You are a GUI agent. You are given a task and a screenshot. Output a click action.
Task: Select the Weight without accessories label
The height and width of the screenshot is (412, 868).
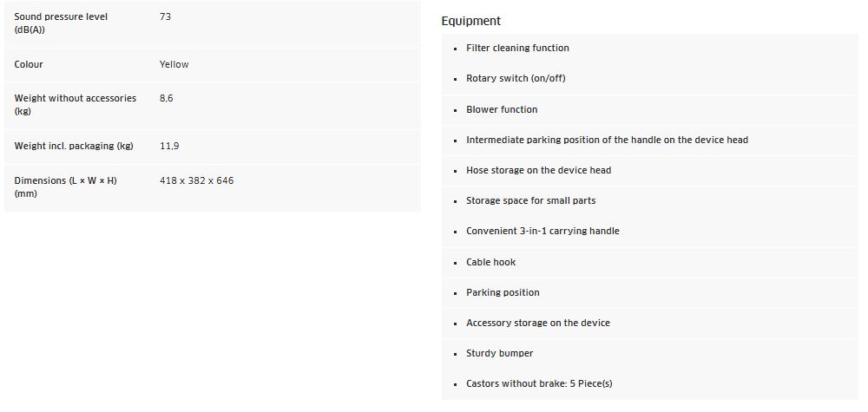[76, 105]
